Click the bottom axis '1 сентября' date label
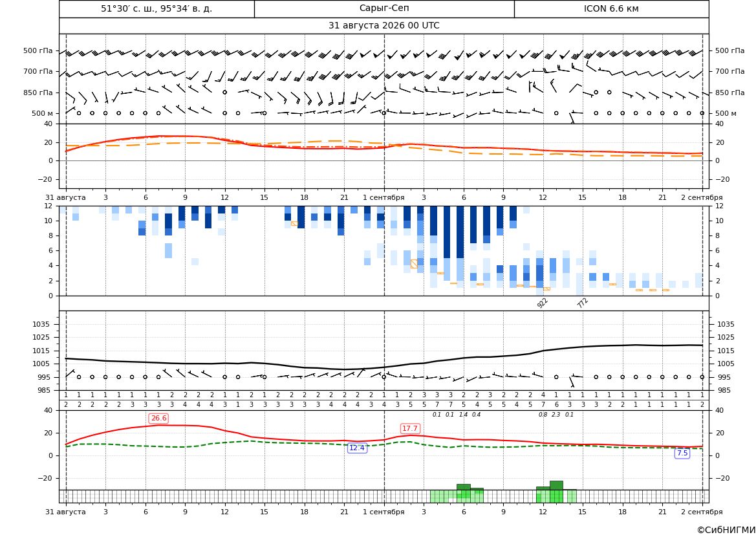 pos(383,512)
